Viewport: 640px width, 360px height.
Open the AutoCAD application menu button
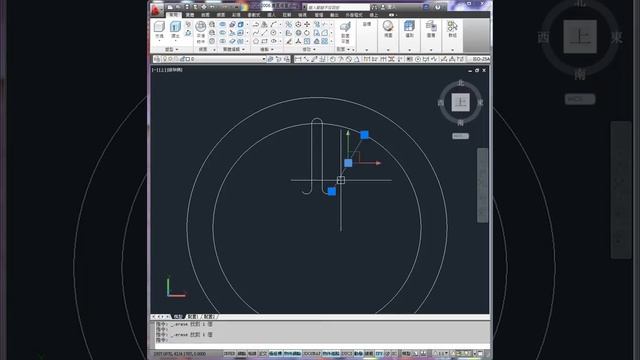[x=156, y=10]
